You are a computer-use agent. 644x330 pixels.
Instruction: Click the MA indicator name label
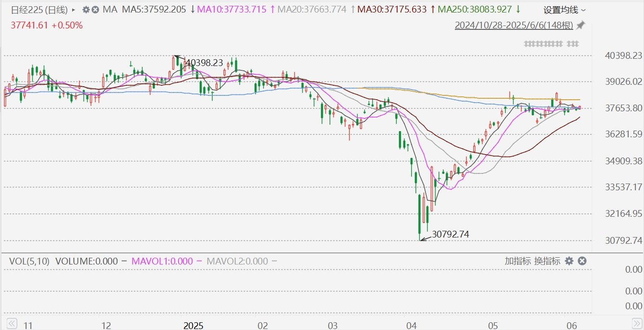click(110, 9)
